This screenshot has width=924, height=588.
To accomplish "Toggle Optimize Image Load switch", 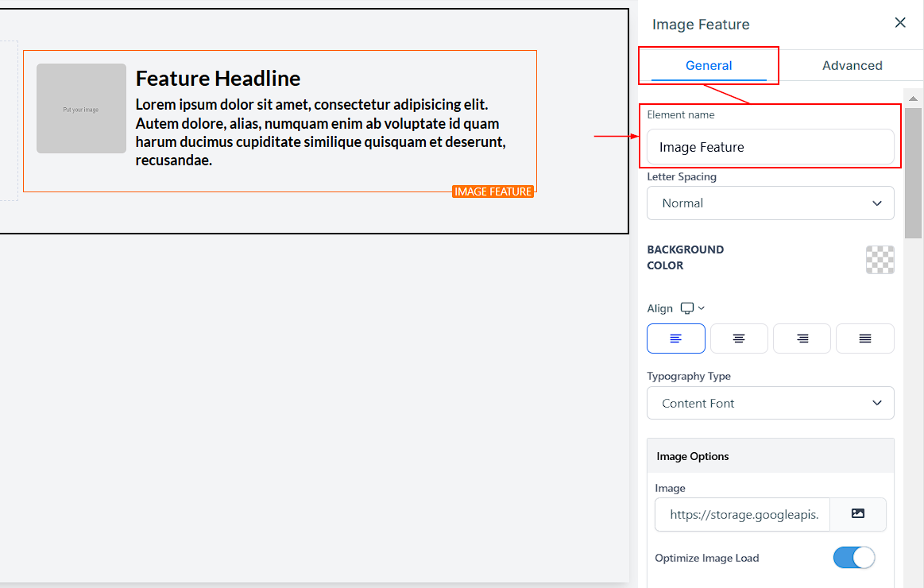I will pyautogui.click(x=853, y=558).
